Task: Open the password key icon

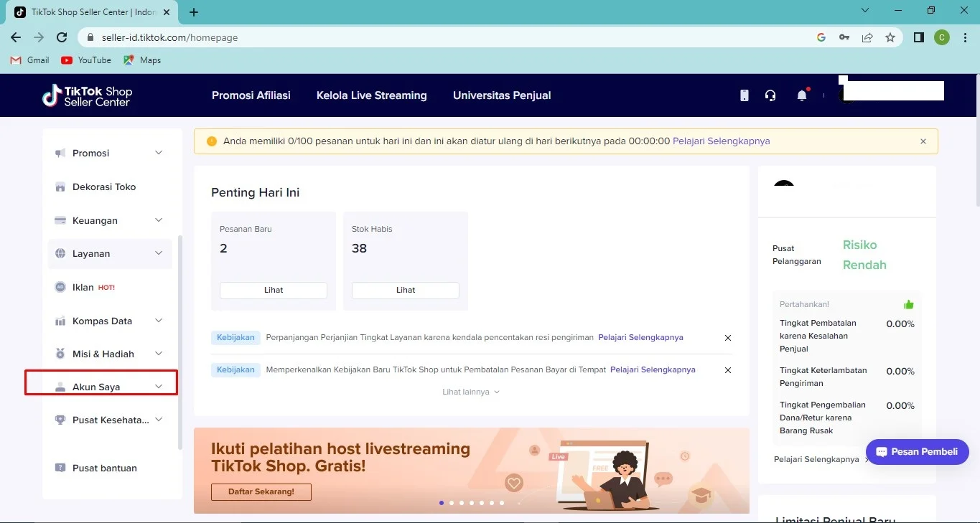Action: 844,37
